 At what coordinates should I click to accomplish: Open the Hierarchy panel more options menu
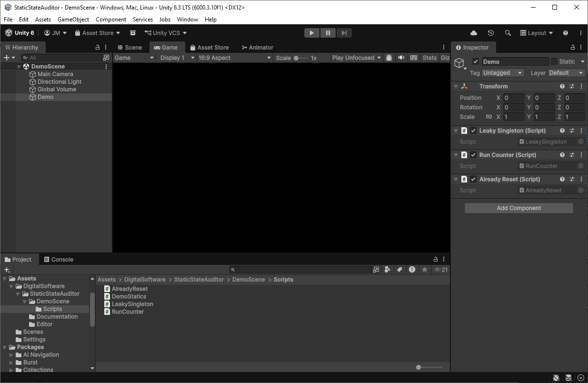coord(106,48)
